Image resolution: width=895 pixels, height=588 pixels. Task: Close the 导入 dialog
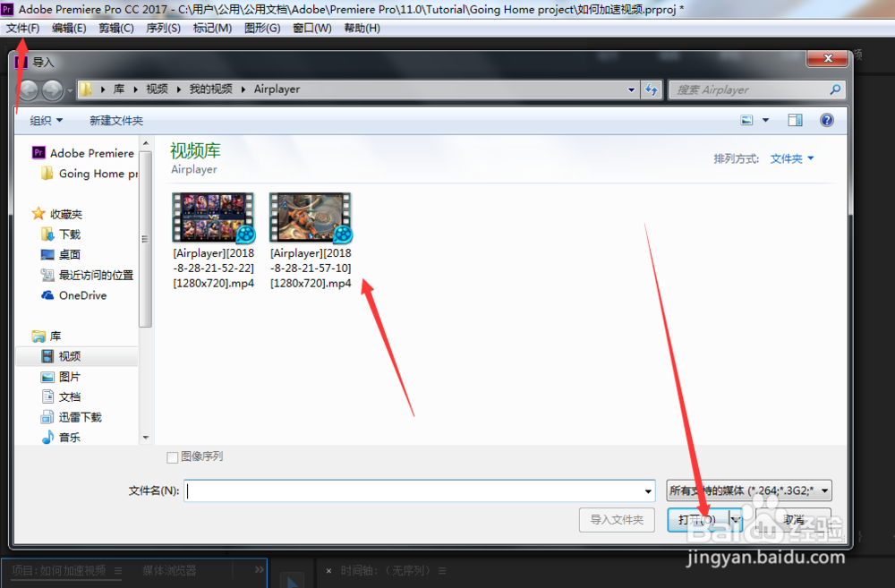click(x=827, y=58)
